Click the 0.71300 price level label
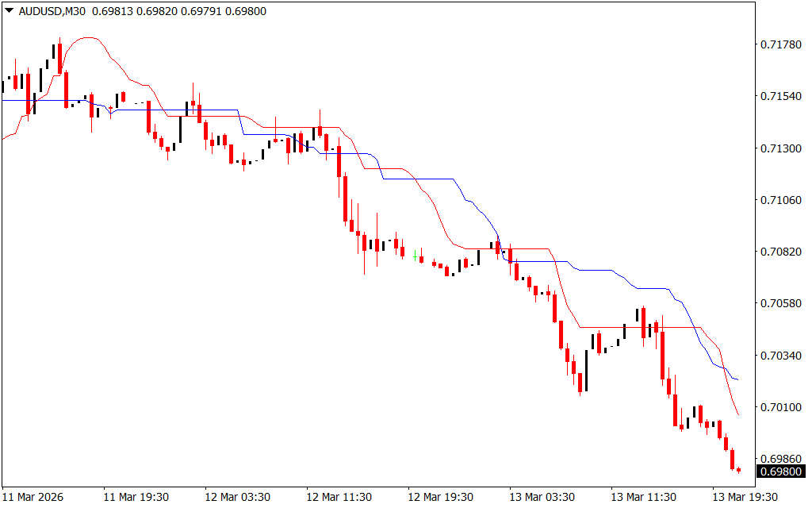The height and width of the screenshot is (508, 812). (779, 148)
